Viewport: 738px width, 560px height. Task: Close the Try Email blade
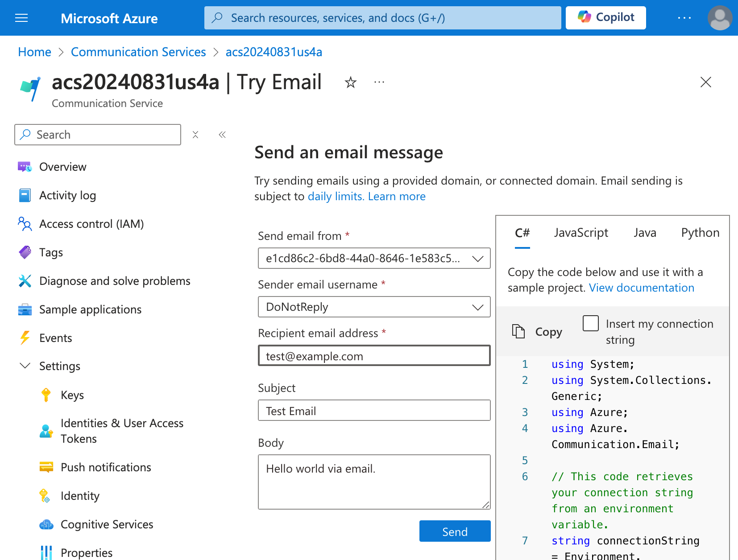click(x=706, y=82)
